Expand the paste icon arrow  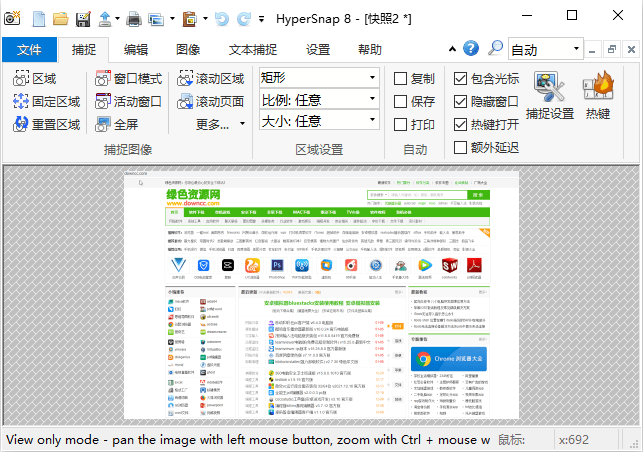point(205,19)
